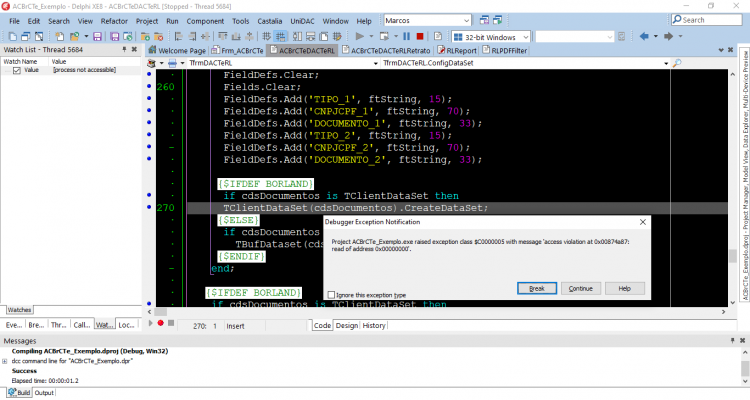Click the green Run play arrow icon

coord(360,36)
